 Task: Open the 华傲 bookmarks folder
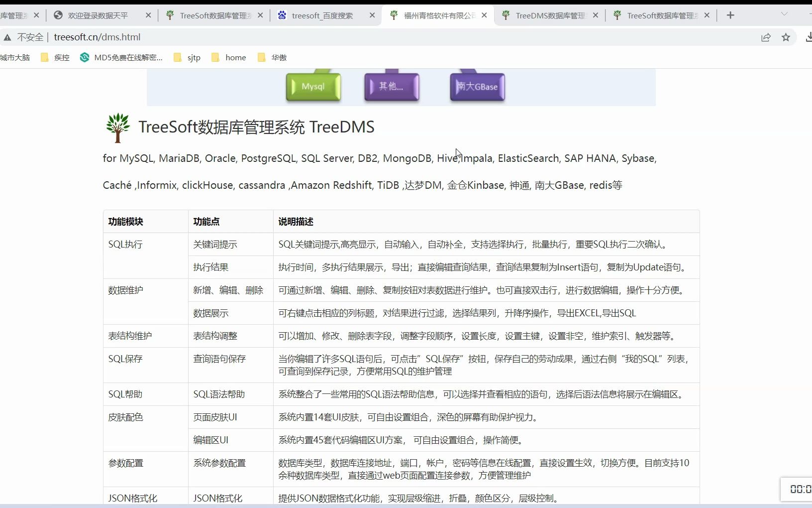point(272,57)
